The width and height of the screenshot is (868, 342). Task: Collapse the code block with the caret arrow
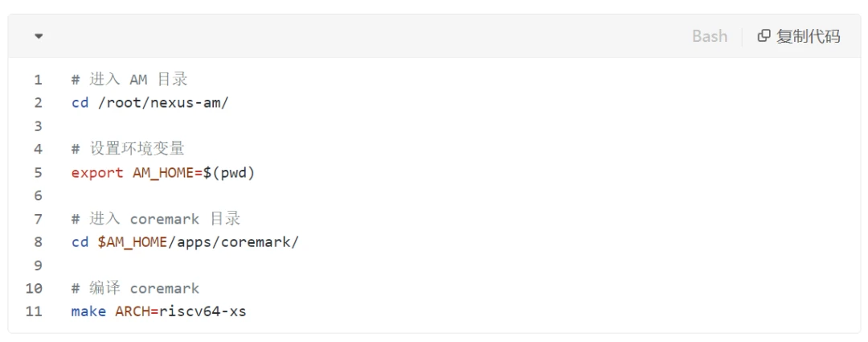point(39,36)
